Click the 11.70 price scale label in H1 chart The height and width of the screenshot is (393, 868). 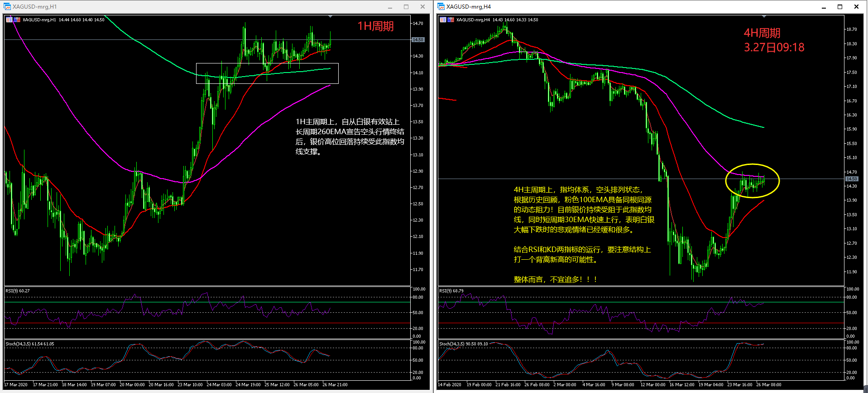(418, 270)
